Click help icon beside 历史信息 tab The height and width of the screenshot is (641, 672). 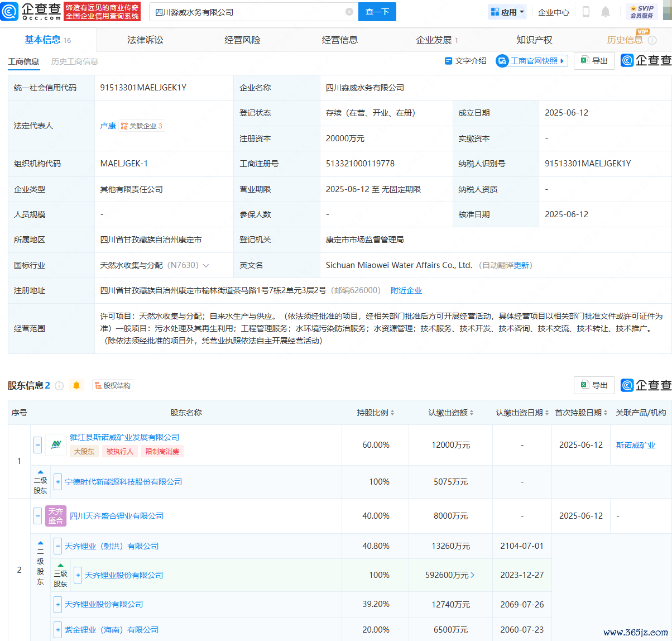(x=652, y=40)
